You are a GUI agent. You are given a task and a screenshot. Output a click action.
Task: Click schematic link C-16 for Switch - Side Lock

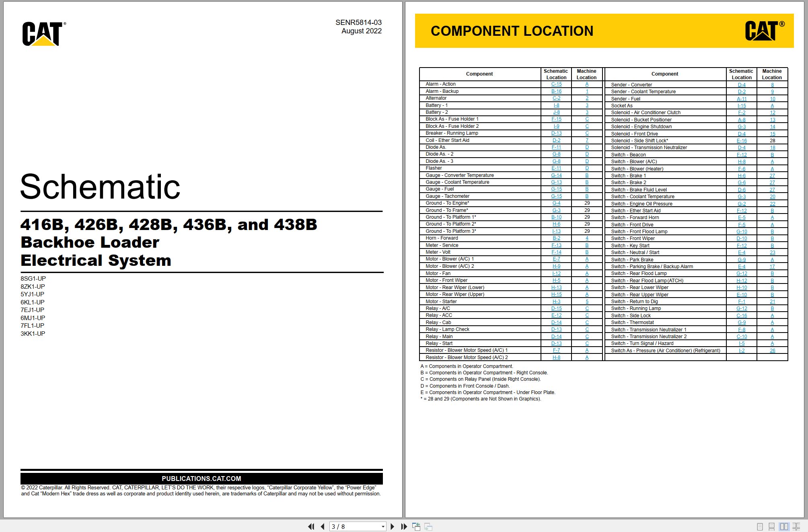742,316
